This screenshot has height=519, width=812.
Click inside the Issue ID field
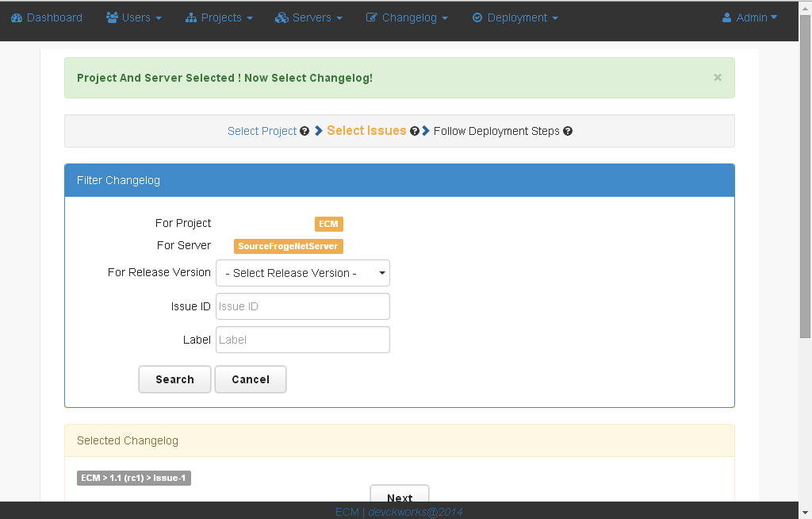click(302, 306)
